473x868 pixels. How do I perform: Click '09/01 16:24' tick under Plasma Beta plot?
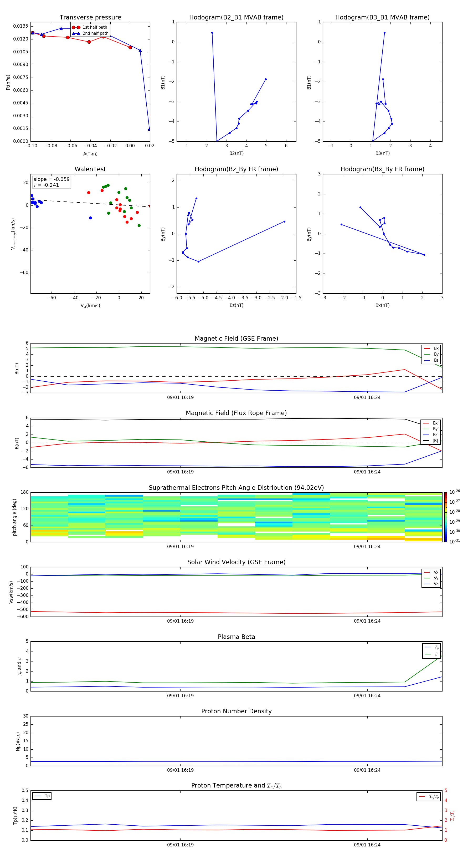point(367,696)
